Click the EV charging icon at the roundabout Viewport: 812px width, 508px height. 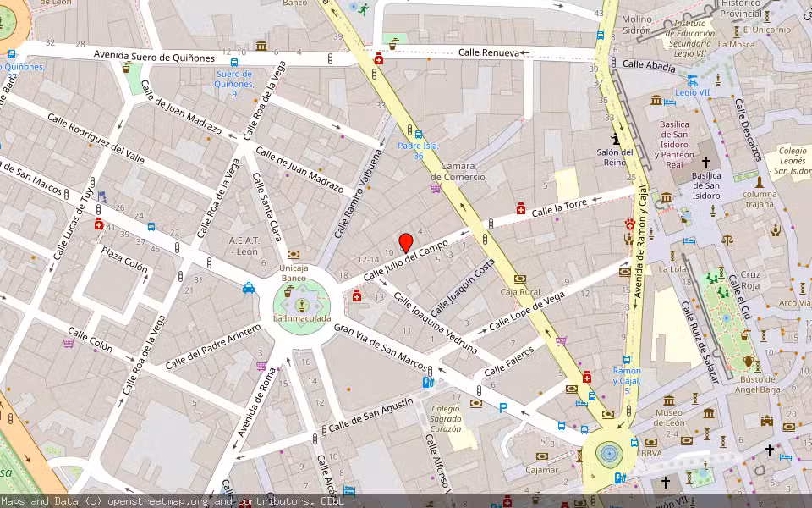[x=620, y=478]
